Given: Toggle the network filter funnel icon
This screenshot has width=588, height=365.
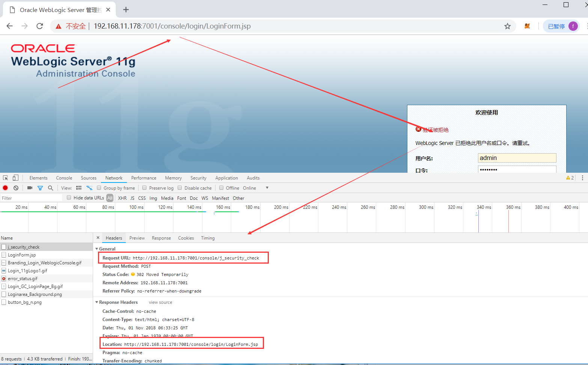Looking at the screenshot, I should pyautogui.click(x=40, y=188).
